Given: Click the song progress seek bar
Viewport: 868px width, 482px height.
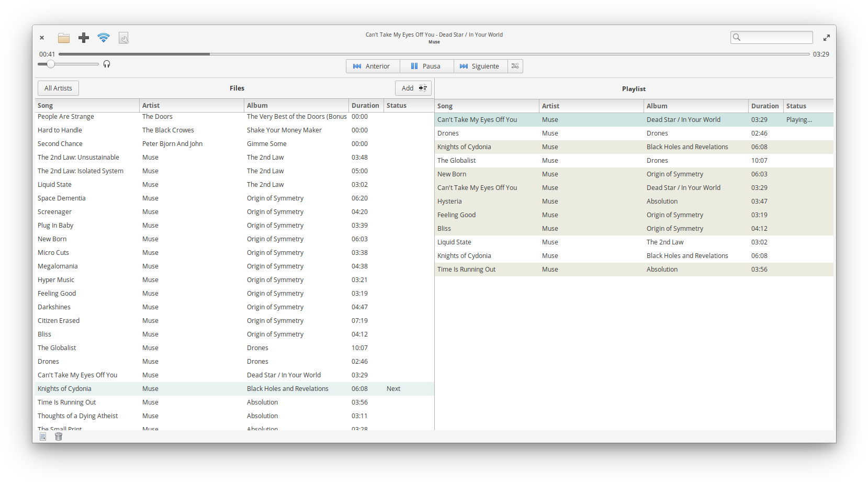Looking at the screenshot, I should [434, 54].
